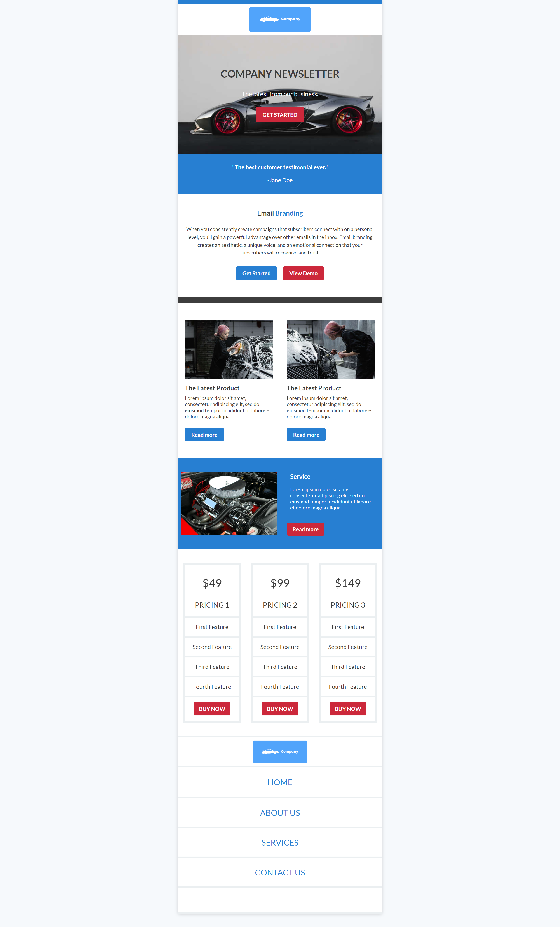Click CONTACT US link in footer navigation
The image size is (560, 928).
click(280, 872)
